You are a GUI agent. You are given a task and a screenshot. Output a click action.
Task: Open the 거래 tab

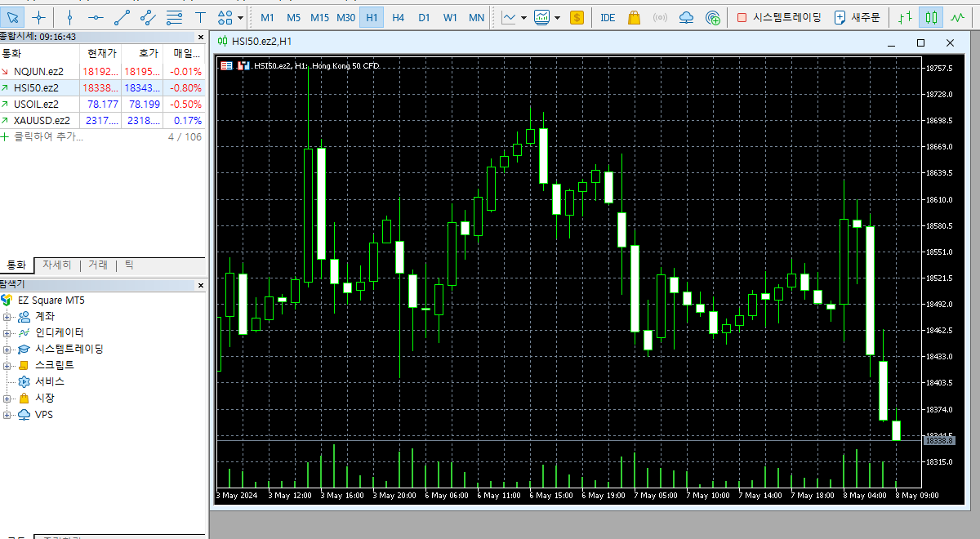pos(98,265)
